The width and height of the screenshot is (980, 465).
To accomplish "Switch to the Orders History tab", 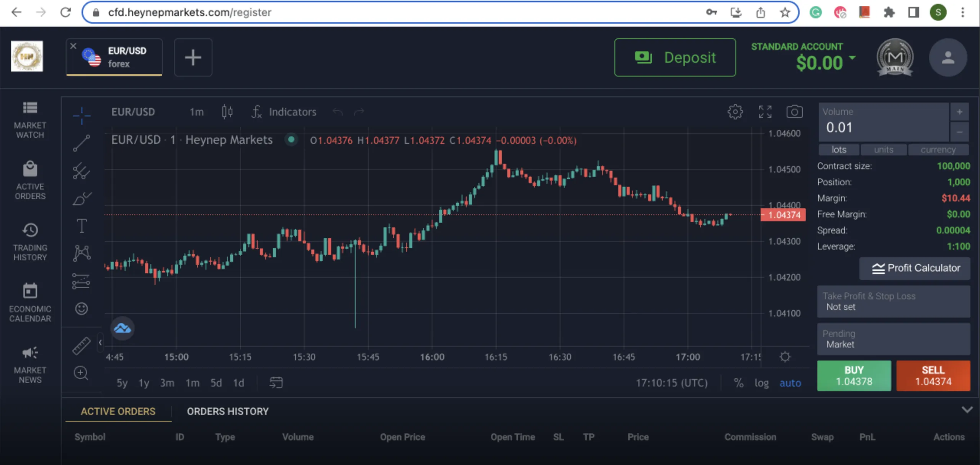I will point(228,411).
